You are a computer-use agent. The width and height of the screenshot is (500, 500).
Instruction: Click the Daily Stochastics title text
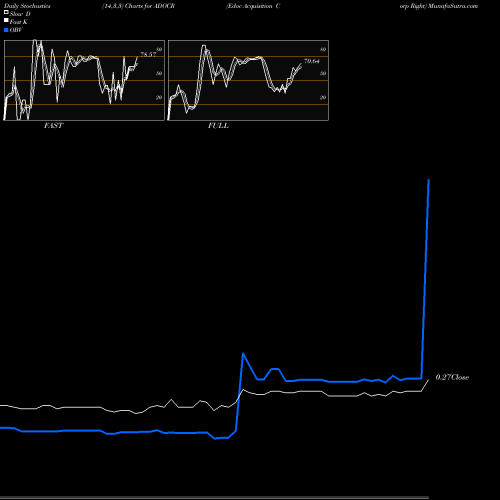coord(27,6)
